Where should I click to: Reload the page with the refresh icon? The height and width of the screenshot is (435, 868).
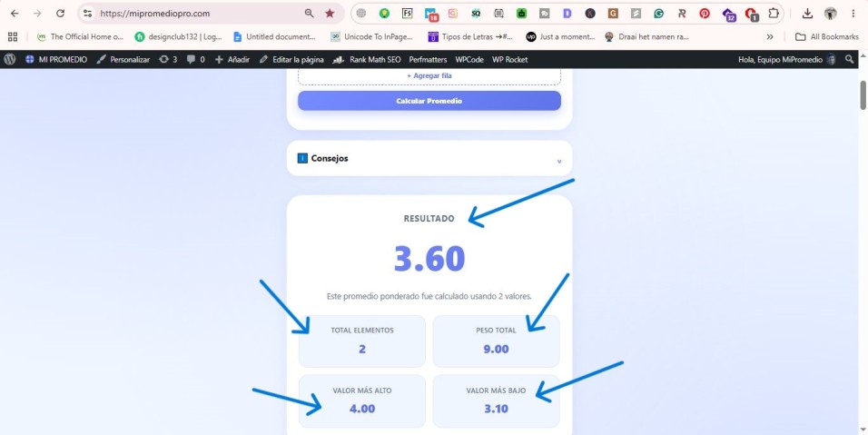tap(60, 14)
